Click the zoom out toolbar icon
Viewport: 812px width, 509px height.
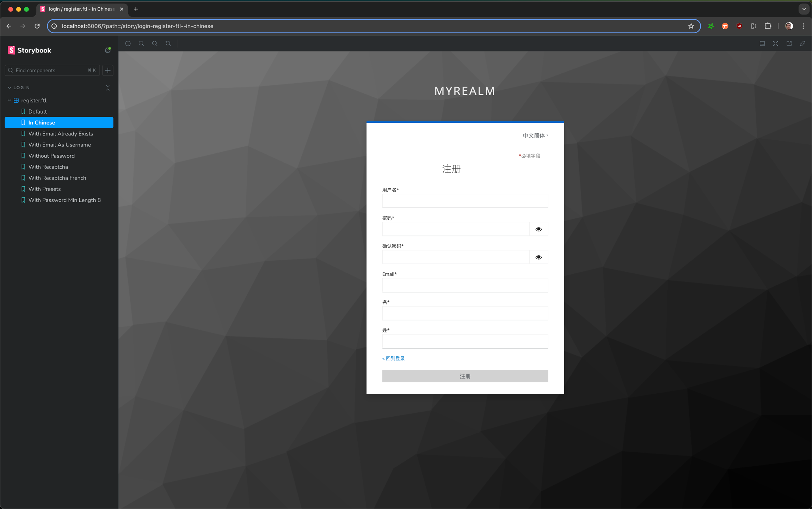point(155,43)
